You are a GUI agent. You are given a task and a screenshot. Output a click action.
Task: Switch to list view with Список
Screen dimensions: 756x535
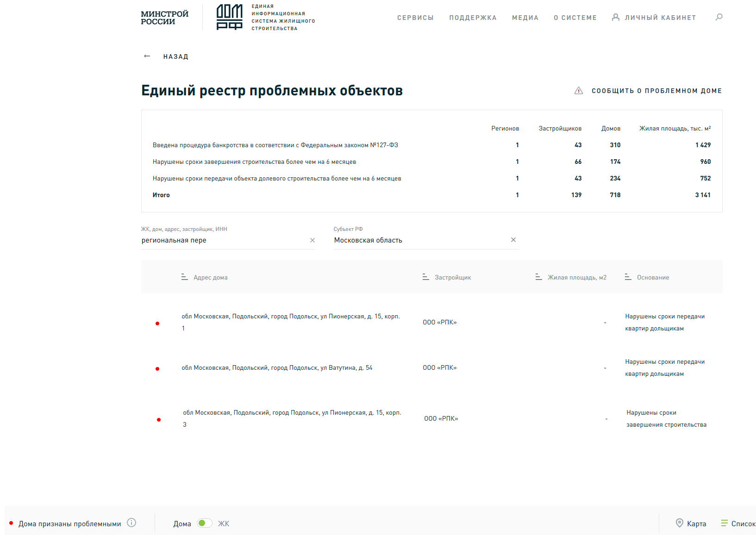click(738, 523)
